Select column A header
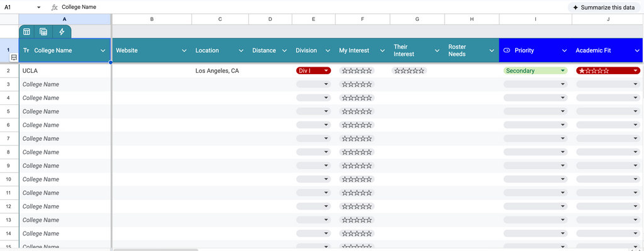 65,19
